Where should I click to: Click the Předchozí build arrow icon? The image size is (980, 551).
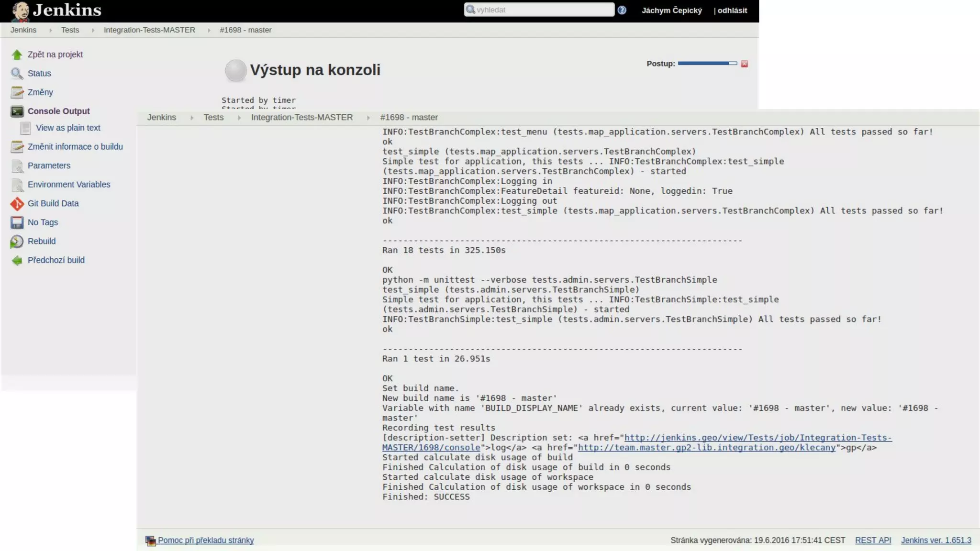click(x=17, y=260)
